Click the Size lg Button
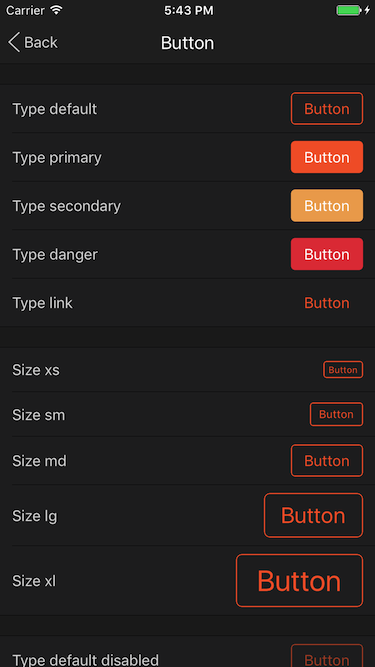The height and width of the screenshot is (667, 375). point(313,516)
